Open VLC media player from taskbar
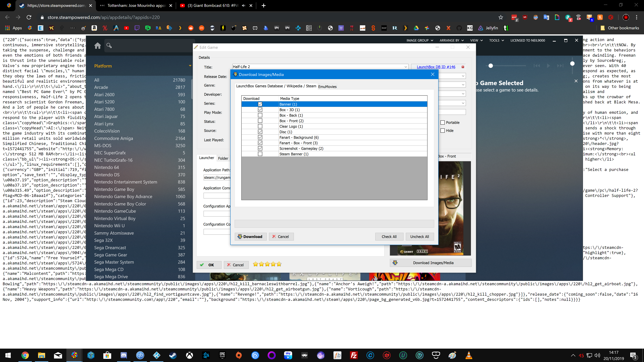 click(469, 355)
